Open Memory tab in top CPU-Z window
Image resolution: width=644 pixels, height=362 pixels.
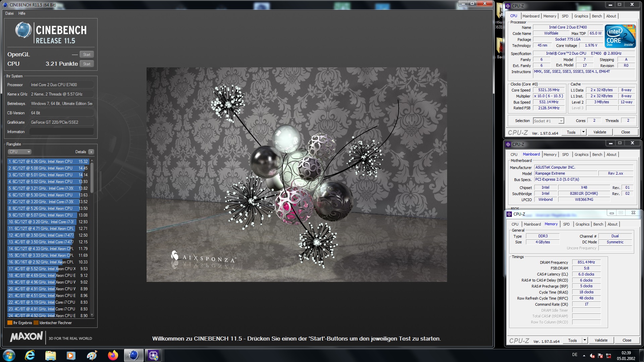[x=550, y=16]
